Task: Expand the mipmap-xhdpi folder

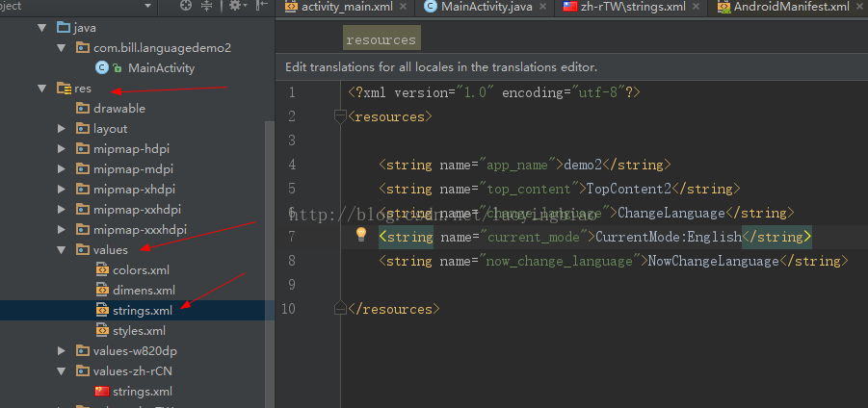Action: [x=62, y=189]
